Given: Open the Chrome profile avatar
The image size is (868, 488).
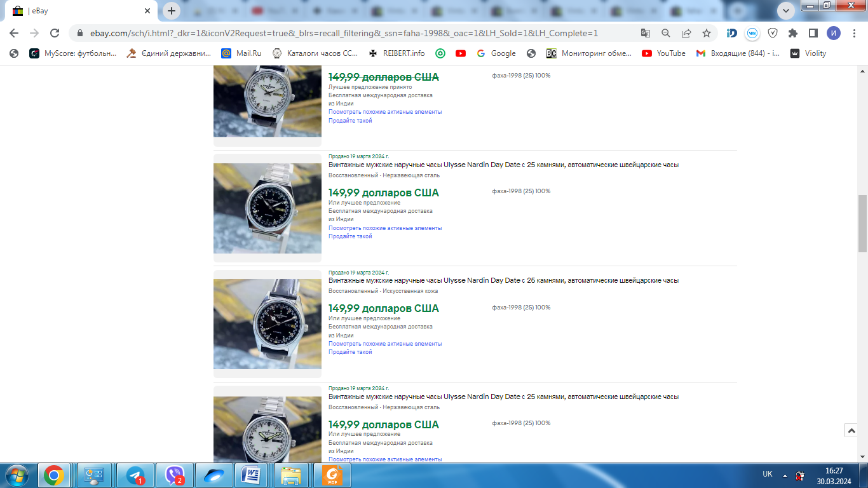Looking at the screenshot, I should [x=834, y=33].
